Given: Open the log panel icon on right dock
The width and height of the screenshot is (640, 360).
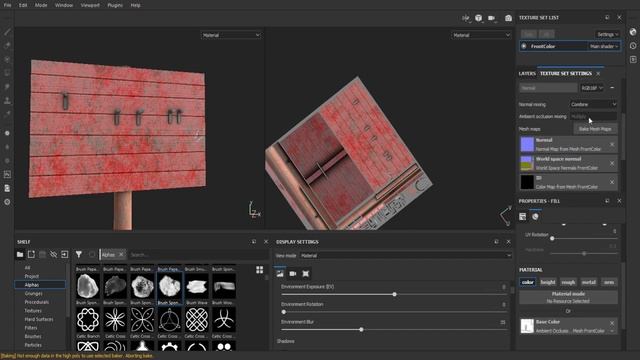Looking at the screenshot, I should coord(633,60).
